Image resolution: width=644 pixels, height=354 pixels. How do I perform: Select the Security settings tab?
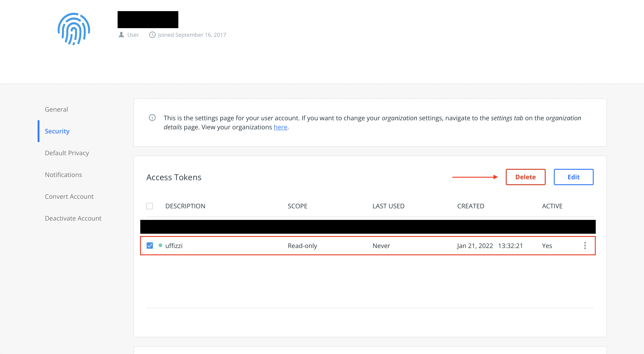[57, 131]
